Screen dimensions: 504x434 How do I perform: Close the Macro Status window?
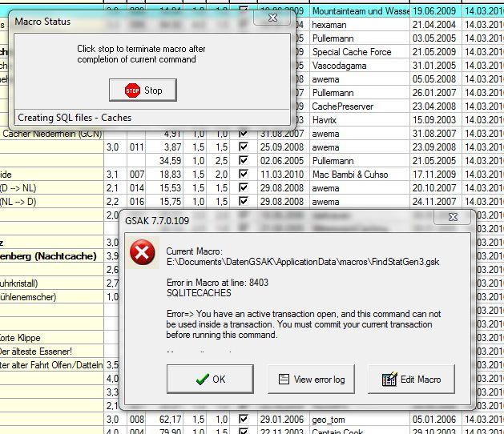[272, 18]
